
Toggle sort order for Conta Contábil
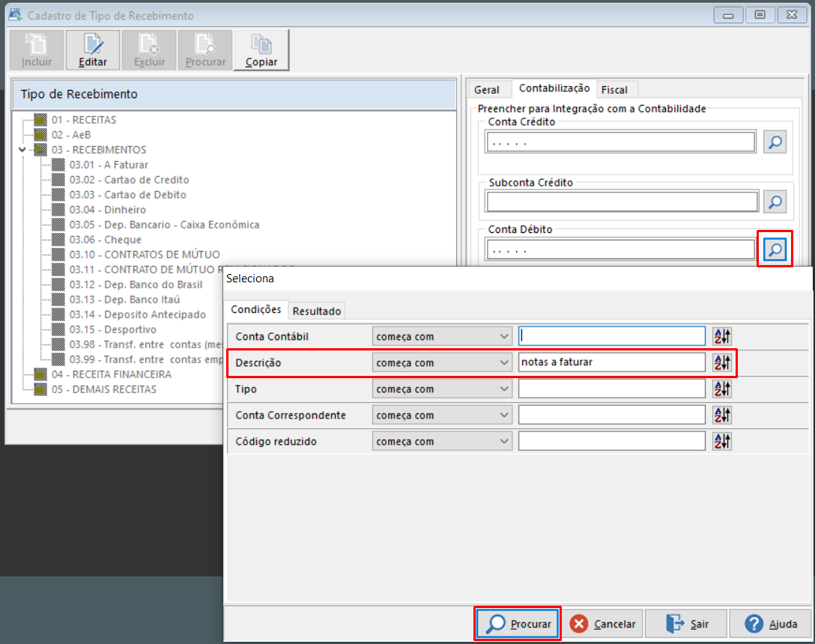[x=722, y=336]
